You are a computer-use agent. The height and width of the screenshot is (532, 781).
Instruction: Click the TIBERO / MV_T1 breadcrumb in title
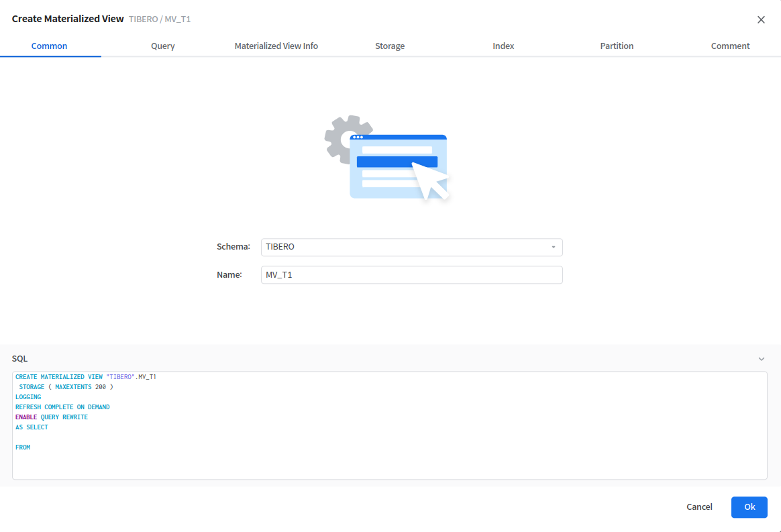[160, 19]
